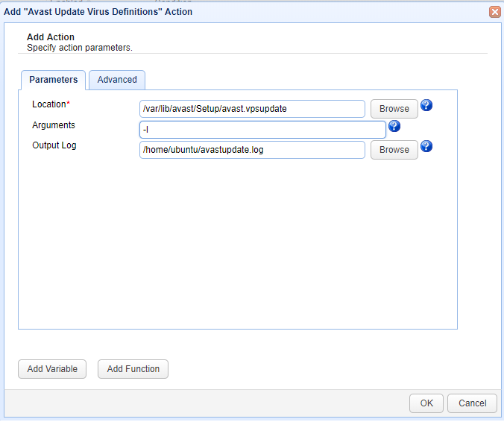
Task: Confirm with the OK button
Action: [426, 403]
